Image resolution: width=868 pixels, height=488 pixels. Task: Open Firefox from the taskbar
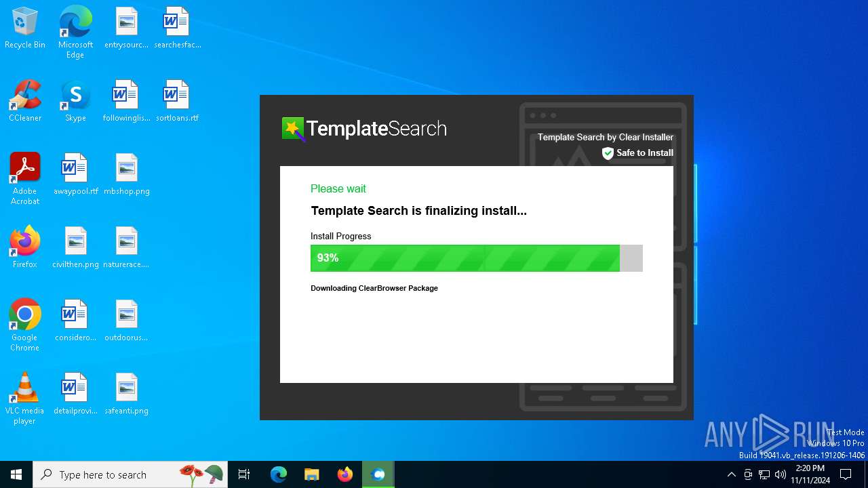345,474
